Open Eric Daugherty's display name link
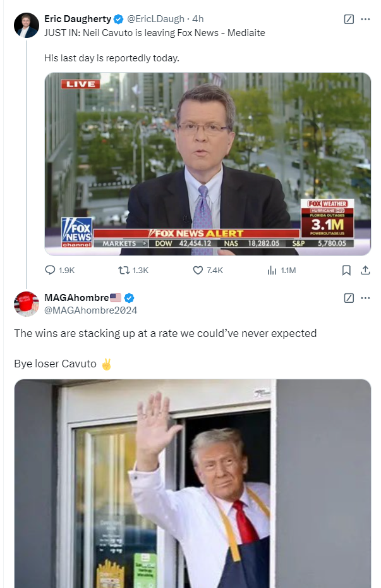The height and width of the screenshot is (588, 381). point(78,19)
